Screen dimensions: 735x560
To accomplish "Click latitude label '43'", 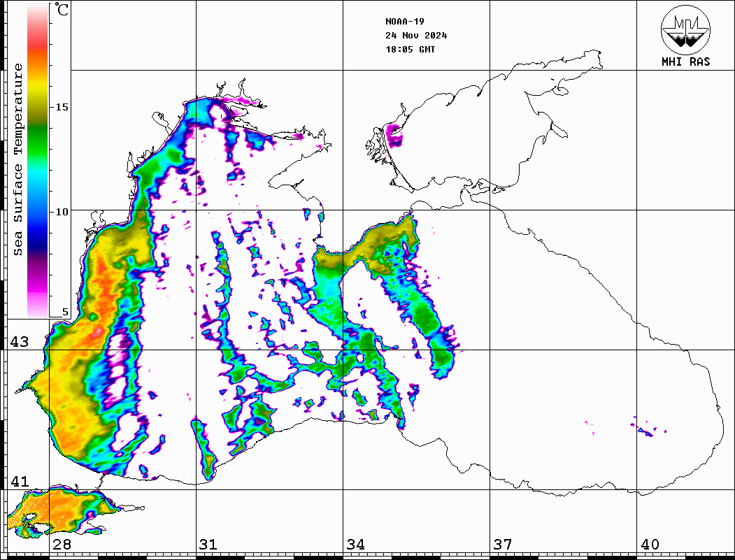I will [19, 342].
